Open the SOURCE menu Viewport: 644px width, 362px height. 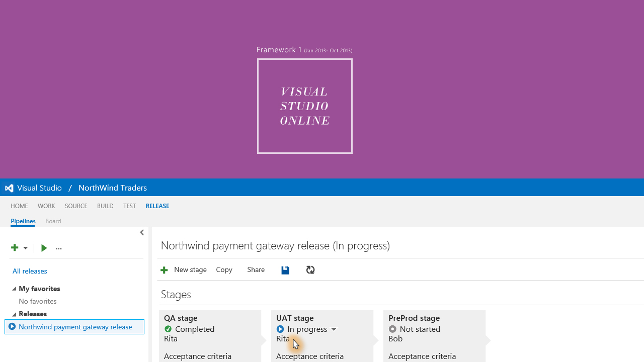[x=76, y=206]
